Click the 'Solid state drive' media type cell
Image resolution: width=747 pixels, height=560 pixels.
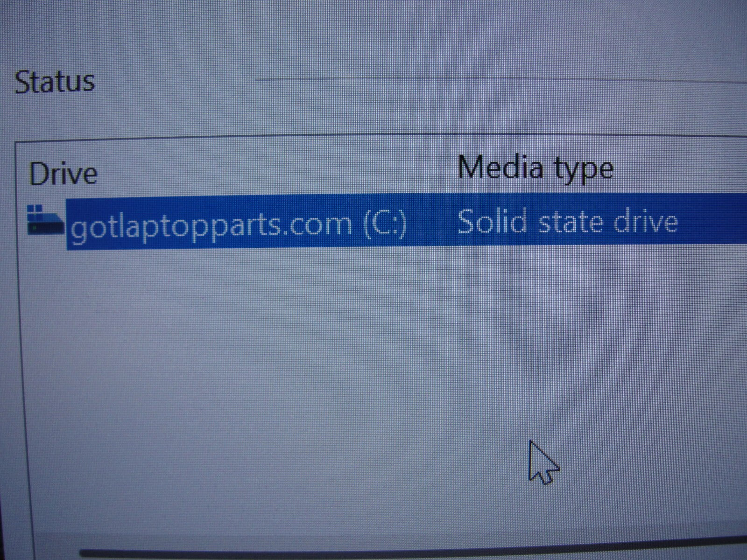click(567, 222)
